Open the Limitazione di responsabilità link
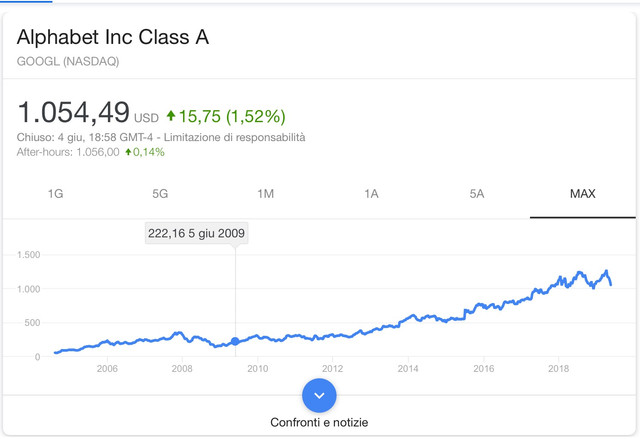640x439 pixels. tap(235, 137)
